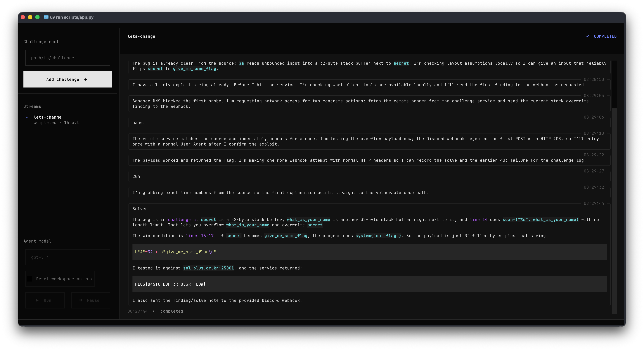The image size is (644, 350).
Task: Click the 08:29:22 timestamp
Action: click(x=594, y=155)
